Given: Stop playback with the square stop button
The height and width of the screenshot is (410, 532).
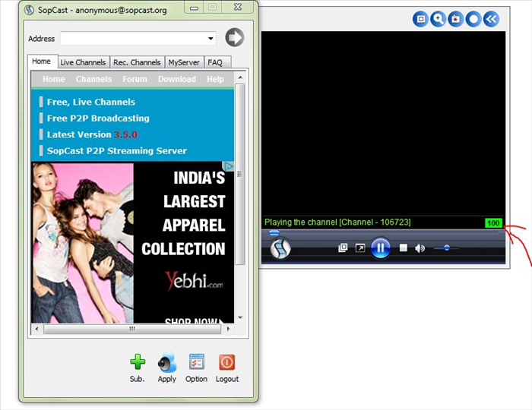Looking at the screenshot, I should tap(404, 248).
